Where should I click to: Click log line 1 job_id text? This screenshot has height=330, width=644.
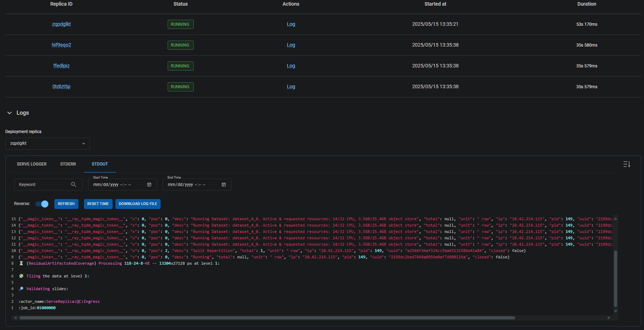(37, 308)
